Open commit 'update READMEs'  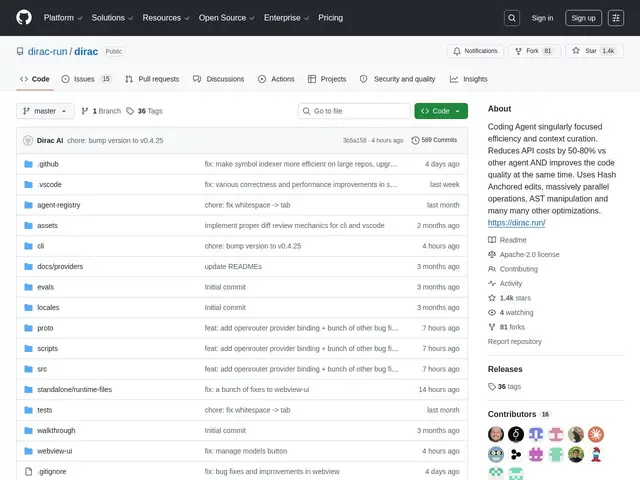(233, 267)
